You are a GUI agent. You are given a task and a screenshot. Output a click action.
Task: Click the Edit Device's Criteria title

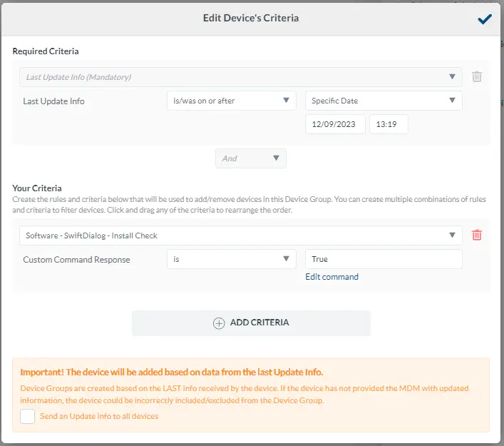coord(251,18)
